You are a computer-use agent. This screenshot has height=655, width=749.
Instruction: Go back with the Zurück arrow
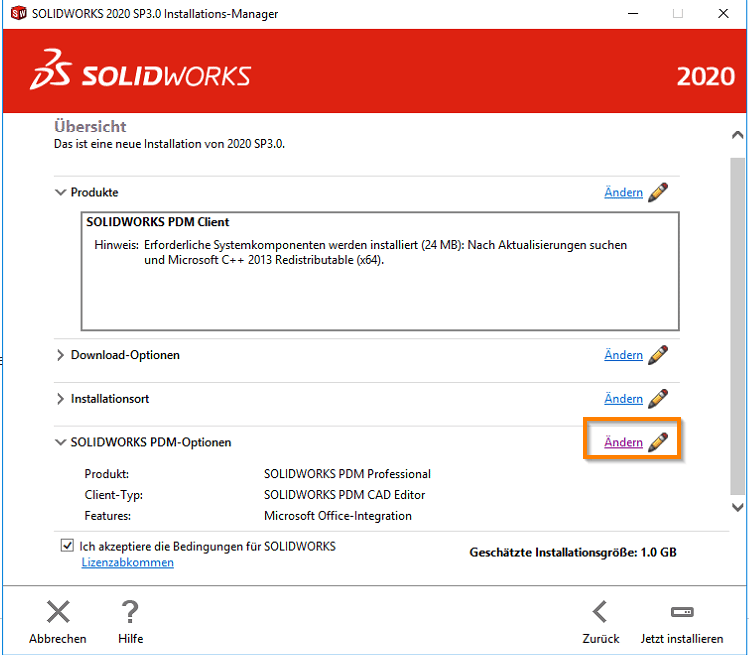click(600, 612)
